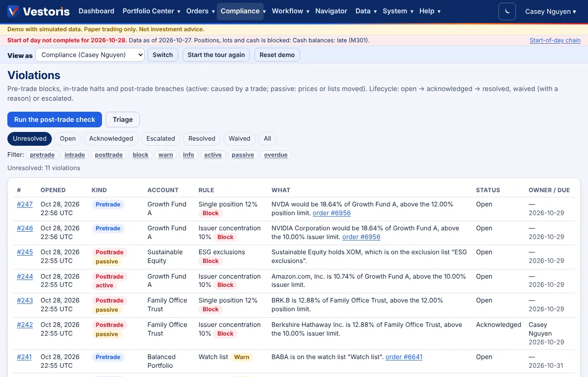Toggle the pretrade filter chip
The height and width of the screenshot is (377, 588).
[x=42, y=155]
